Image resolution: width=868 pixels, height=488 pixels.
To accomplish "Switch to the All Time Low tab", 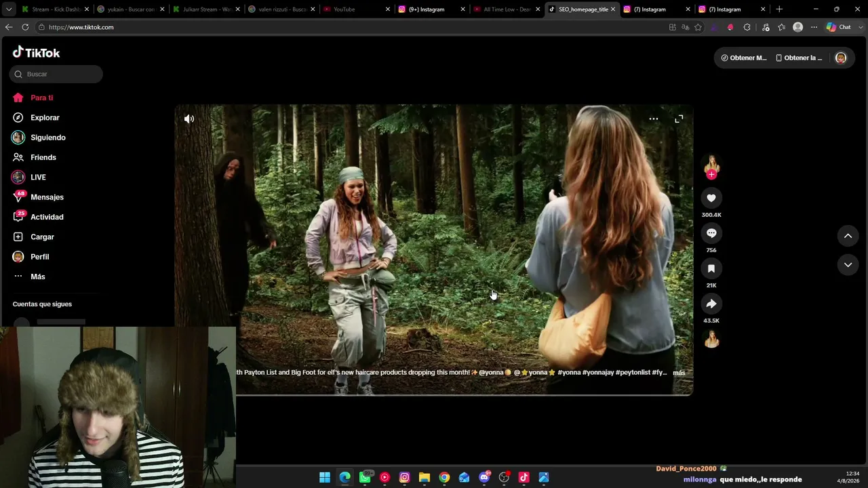I will pyautogui.click(x=507, y=9).
